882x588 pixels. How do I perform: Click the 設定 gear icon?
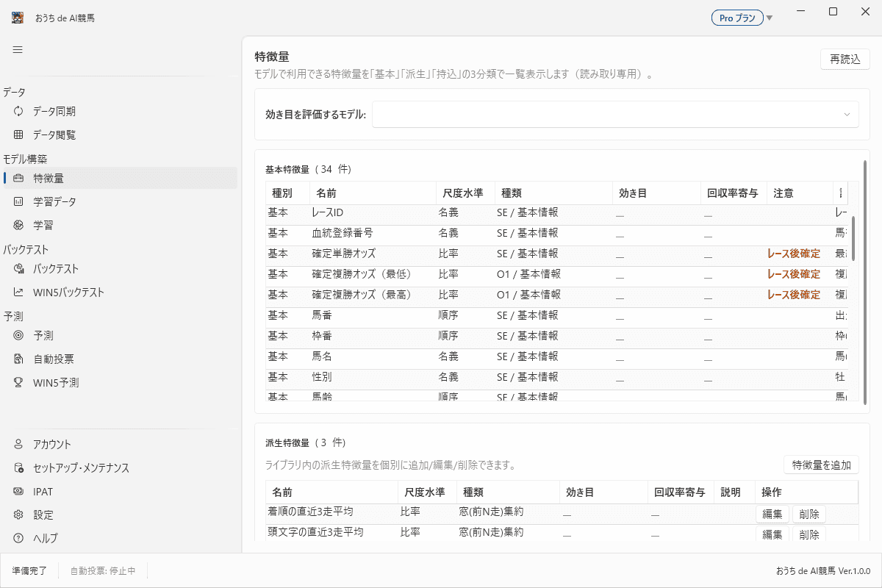pos(18,514)
